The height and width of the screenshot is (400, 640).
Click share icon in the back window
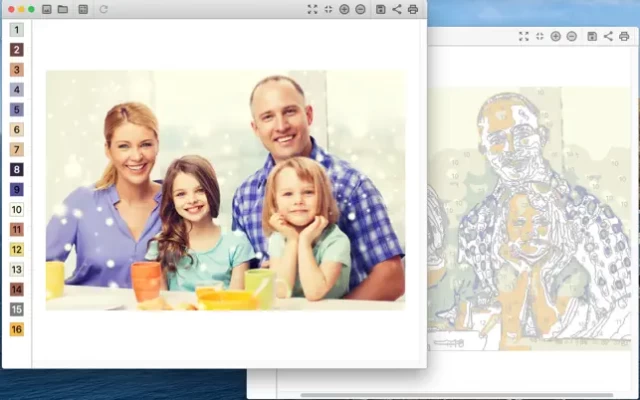(x=608, y=36)
